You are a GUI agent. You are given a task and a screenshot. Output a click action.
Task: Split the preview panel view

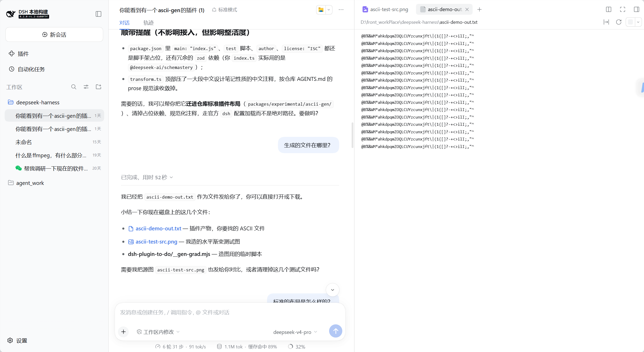(609, 10)
